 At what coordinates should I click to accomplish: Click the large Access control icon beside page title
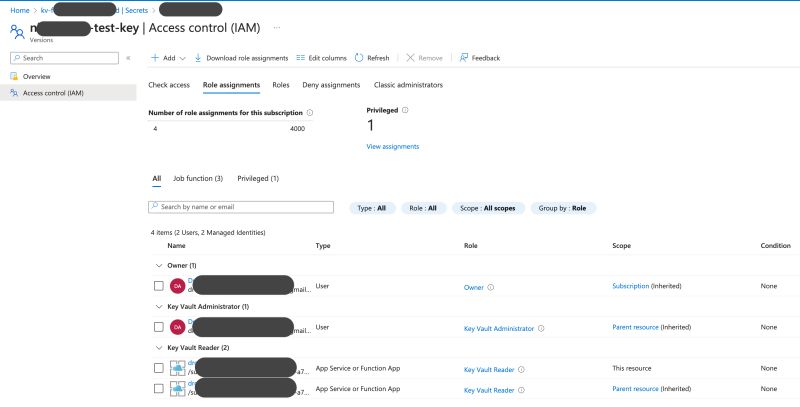pyautogui.click(x=17, y=32)
